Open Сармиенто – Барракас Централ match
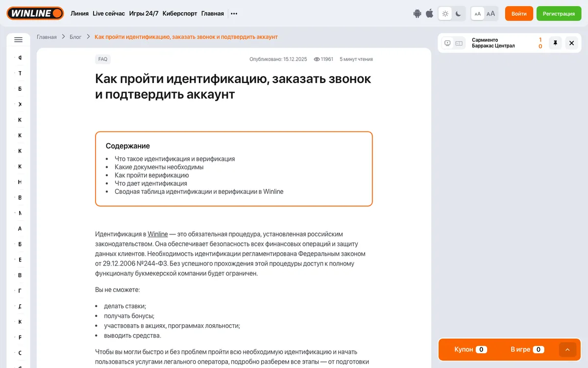 [x=493, y=43]
